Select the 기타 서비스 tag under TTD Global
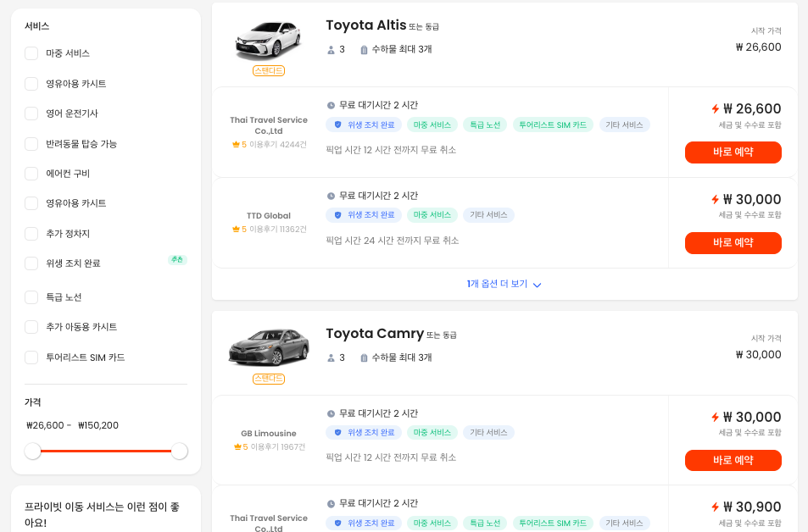 (488, 215)
